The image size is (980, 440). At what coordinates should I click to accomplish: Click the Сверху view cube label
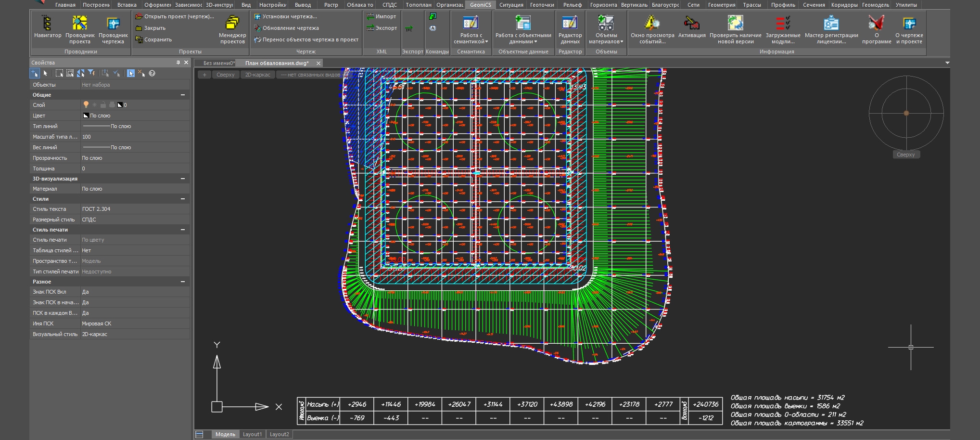click(906, 155)
